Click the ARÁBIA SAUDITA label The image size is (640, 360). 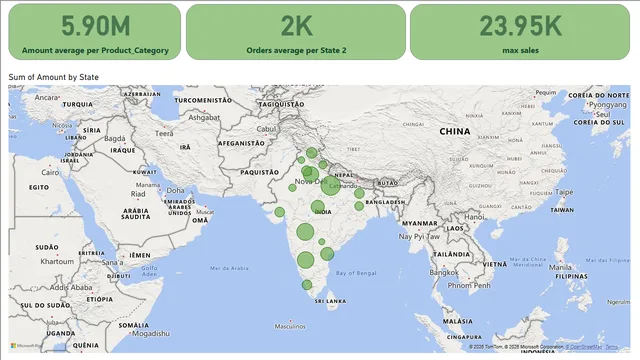[136, 214]
